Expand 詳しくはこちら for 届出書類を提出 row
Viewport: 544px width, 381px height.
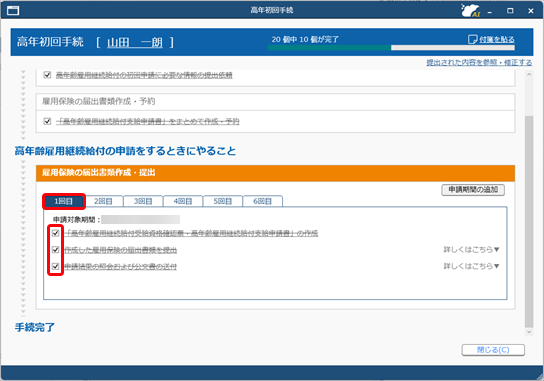(471, 249)
